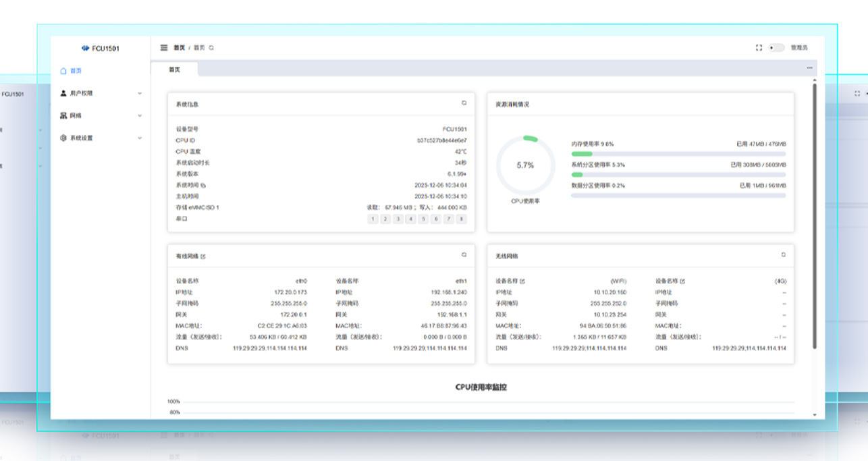
Task: Toggle the dark mode theme switch
Action: pos(776,48)
